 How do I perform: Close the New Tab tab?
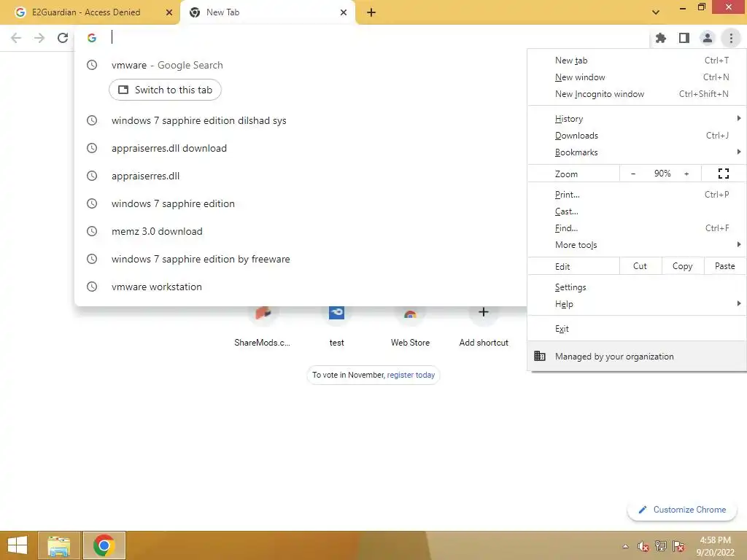tap(344, 12)
